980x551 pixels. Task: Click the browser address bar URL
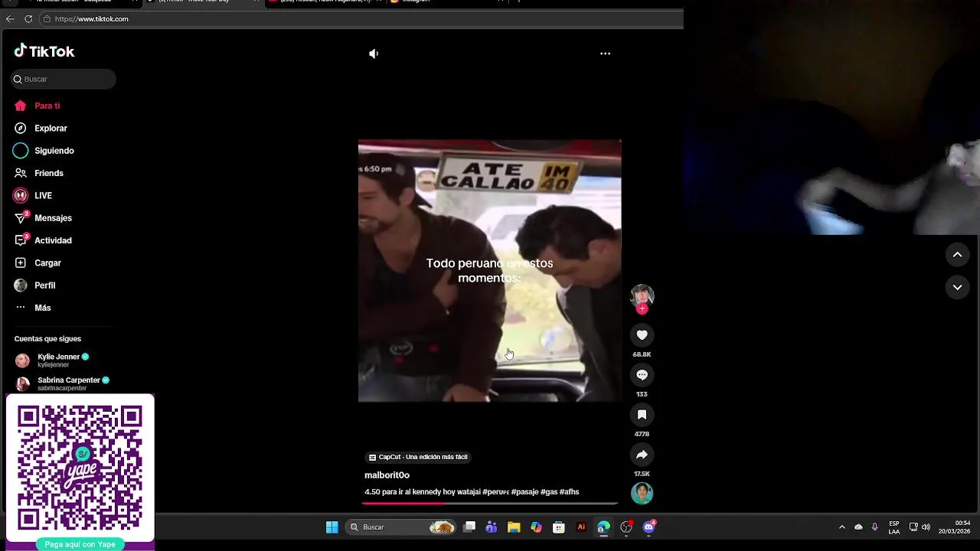coord(91,19)
